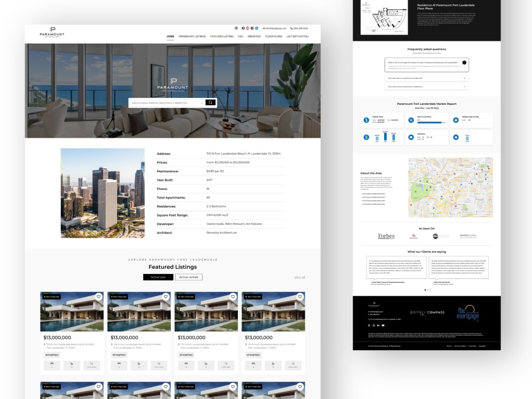This screenshot has width=532, height=399.
Task: Open the PARAMOUNT LISTINGS nav item
Action: tap(192, 36)
